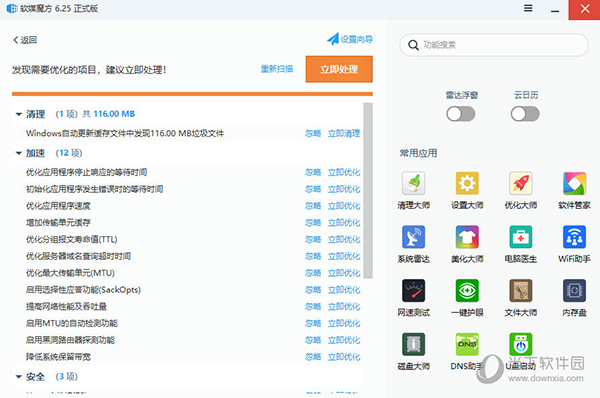Image resolution: width=600 pixels, height=398 pixels.
Task: Toggle the 云日历 switch
Action: point(525,114)
